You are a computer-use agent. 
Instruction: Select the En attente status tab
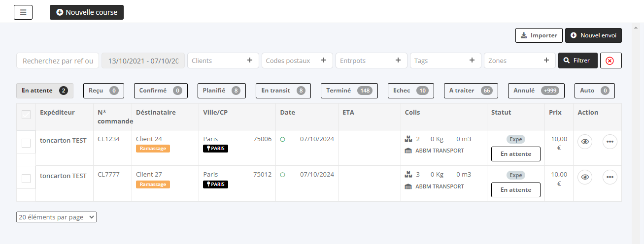[45, 91]
